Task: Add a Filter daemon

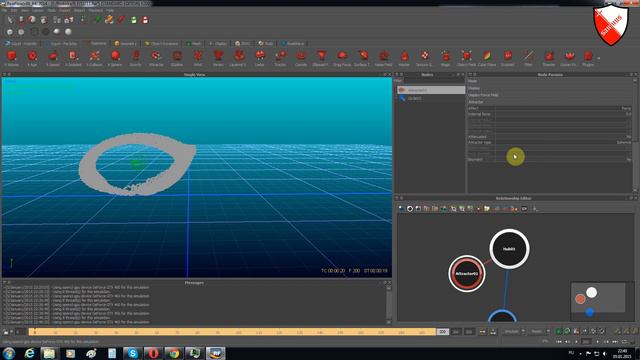Action: point(528,58)
